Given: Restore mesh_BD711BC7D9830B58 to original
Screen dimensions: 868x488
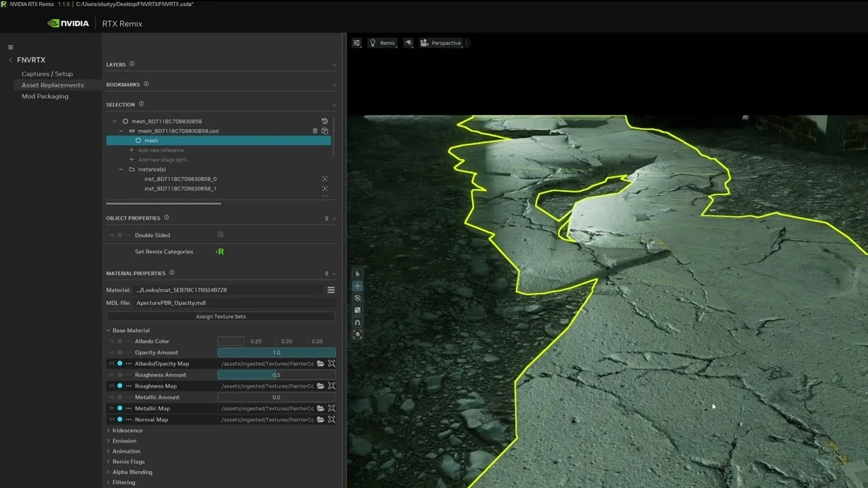Looking at the screenshot, I should 325,121.
